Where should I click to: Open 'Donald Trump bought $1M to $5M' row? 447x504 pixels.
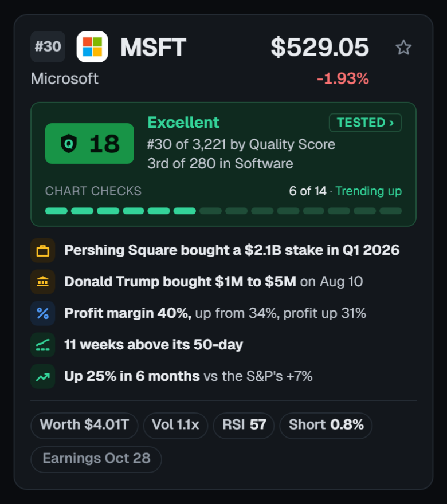pos(223,282)
